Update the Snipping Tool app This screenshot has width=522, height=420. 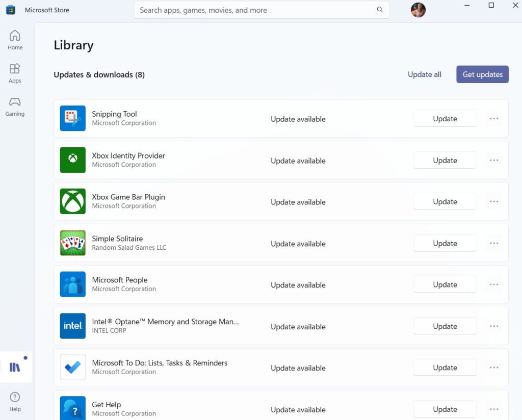[x=445, y=118]
